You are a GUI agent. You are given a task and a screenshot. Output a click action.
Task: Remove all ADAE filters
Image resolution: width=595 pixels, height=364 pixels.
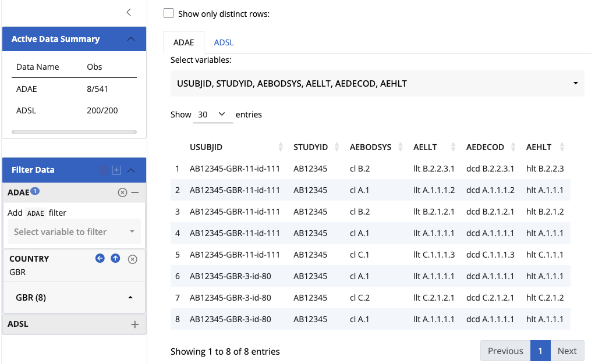tap(122, 192)
